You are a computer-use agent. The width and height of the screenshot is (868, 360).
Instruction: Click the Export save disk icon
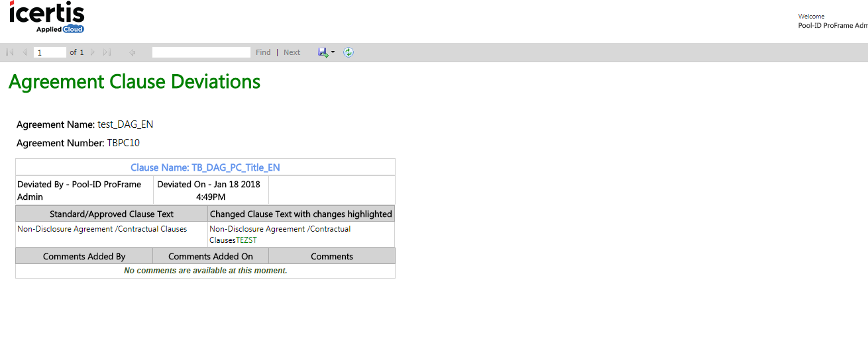[x=323, y=52]
